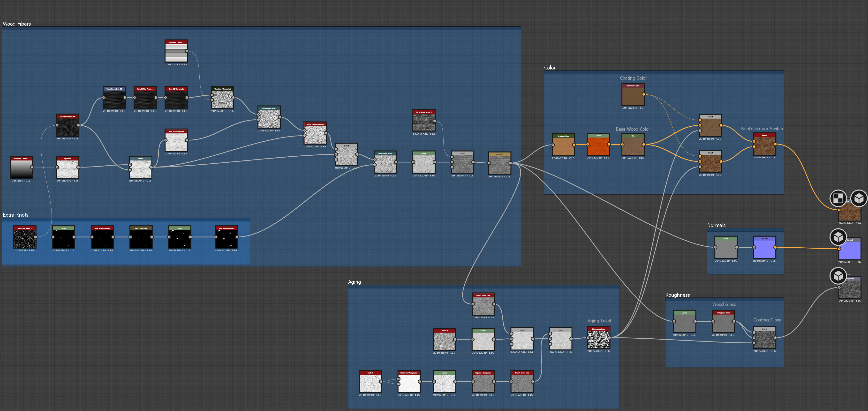Select the Levels node inside Normals frame
Screen dimensions: 868x411
point(726,247)
